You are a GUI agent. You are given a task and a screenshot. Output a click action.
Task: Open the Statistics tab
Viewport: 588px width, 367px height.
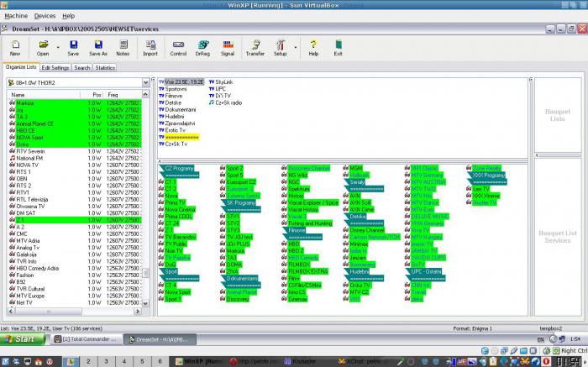(105, 68)
